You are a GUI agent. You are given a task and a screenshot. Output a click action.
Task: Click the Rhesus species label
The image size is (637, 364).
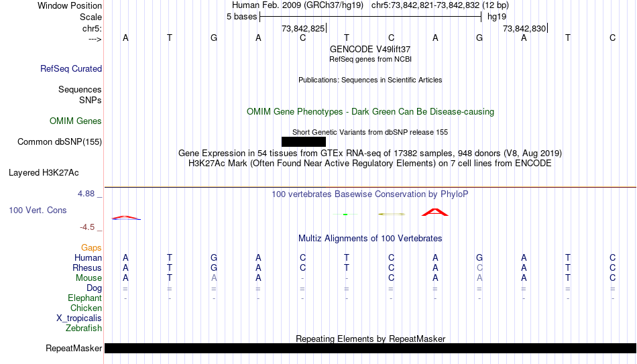[87, 267]
